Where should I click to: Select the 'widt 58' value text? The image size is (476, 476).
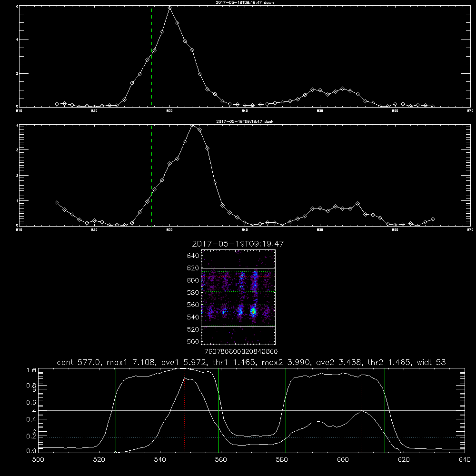pos(431,362)
